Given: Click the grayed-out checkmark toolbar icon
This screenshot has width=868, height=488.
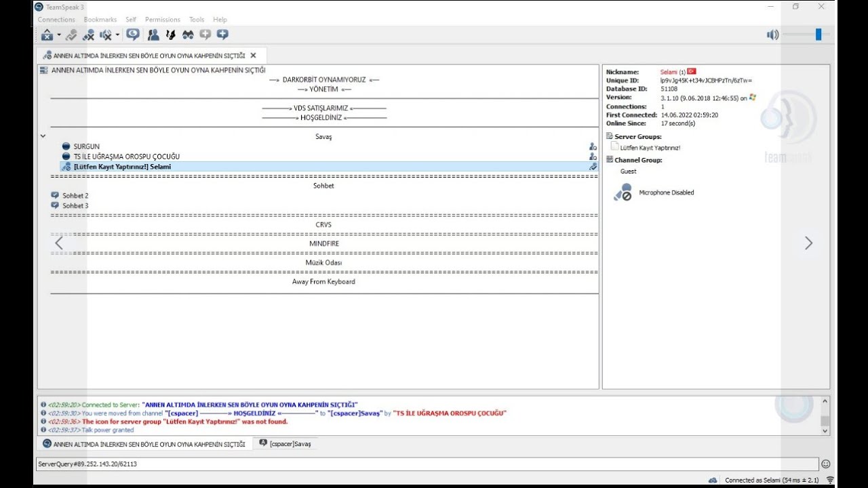Looking at the screenshot, I should coord(71,35).
